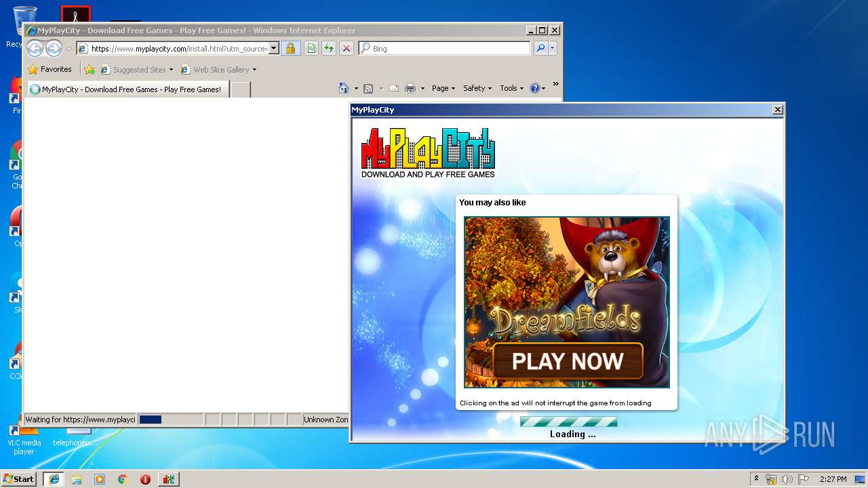This screenshot has height=488, width=868.
Task: Click the Action Center flag icon
Action: point(804,479)
